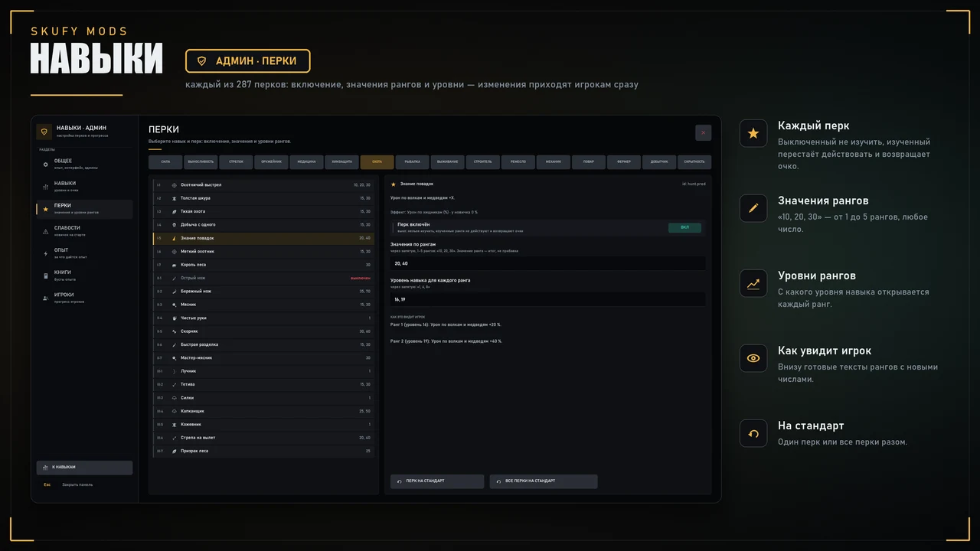The width and height of the screenshot is (980, 551).
Task: Close the ПЕРКИ panel with X button
Action: [x=703, y=132]
